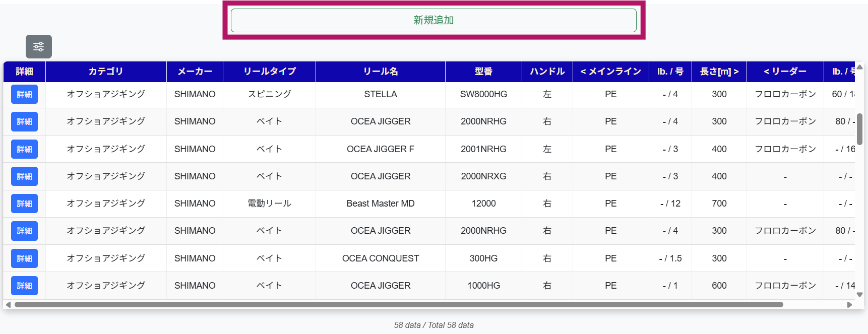Open 詳細 for the Beast Master MD row
868x334 pixels.
[24, 204]
